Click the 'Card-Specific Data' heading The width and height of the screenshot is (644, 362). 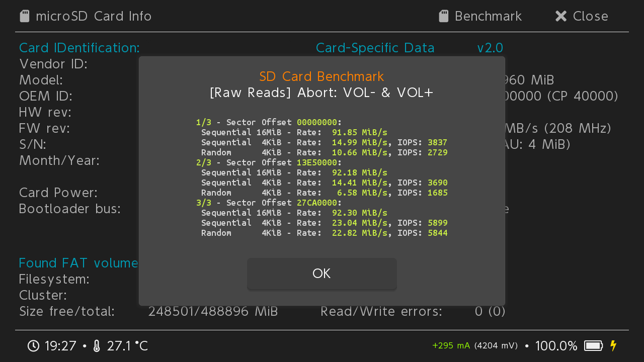375,48
